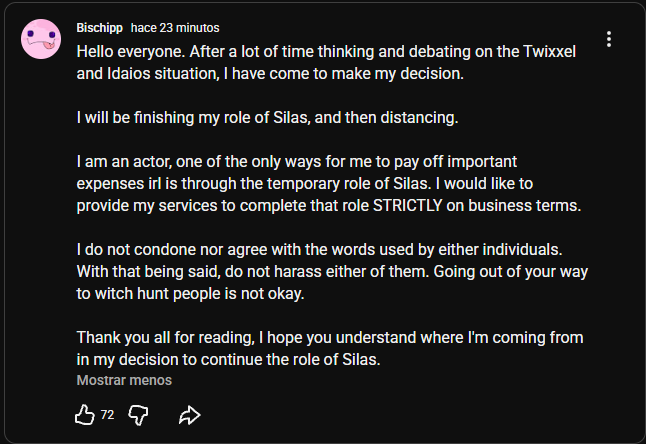The height and width of the screenshot is (444, 646).
Task: Click the 'Thank you all for reading' paragraph
Action: [x=330, y=348]
